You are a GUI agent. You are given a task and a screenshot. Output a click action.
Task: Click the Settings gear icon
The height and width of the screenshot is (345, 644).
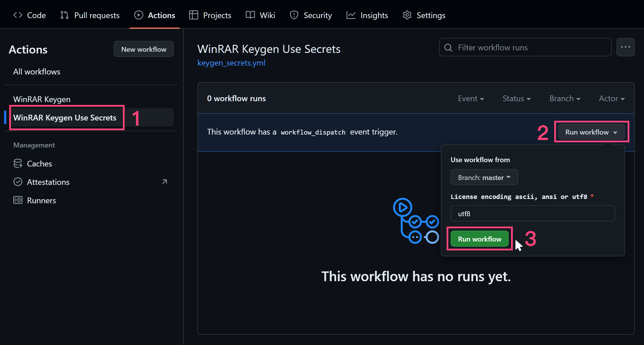pos(407,15)
